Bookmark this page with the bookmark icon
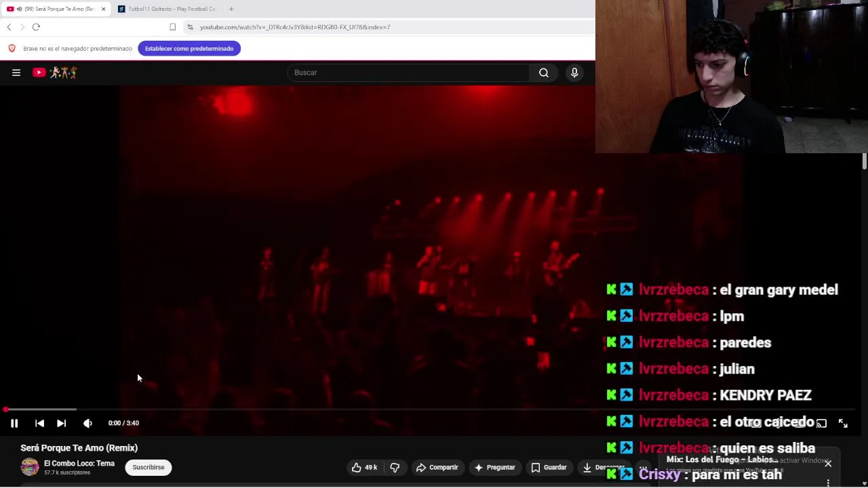Screen dimensions: 868x488 click(x=172, y=27)
